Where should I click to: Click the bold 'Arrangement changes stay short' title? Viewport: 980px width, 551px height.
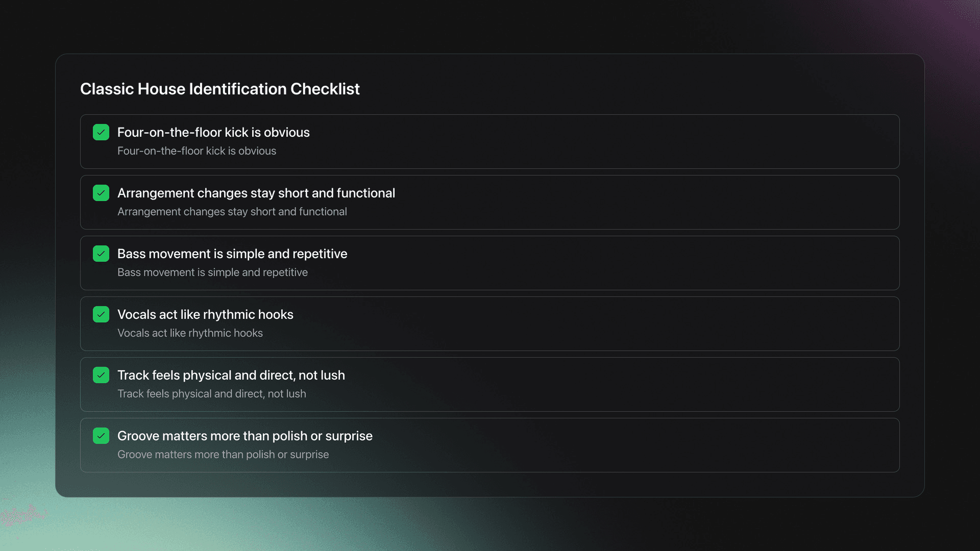pyautogui.click(x=256, y=193)
